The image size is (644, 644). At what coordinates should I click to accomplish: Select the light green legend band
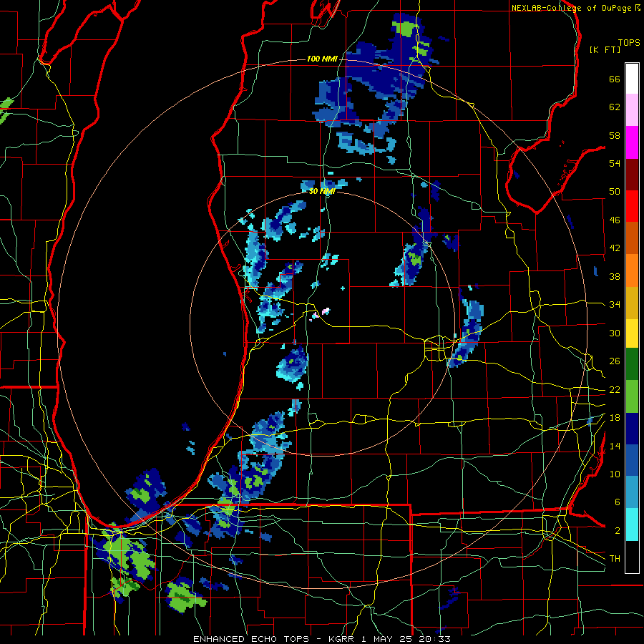point(632,396)
